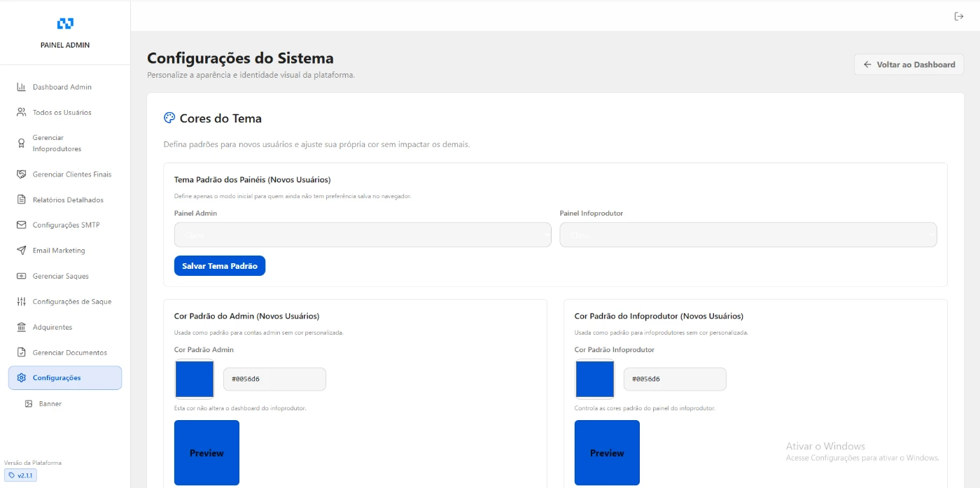Click the Todos os Usuários people icon
Viewport: 980px width, 488px height.
(x=21, y=113)
